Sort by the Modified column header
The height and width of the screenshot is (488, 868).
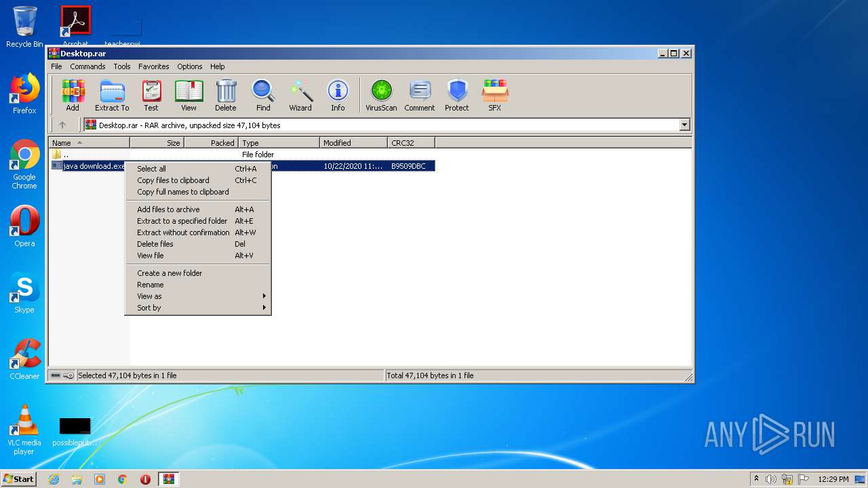[353, 142]
